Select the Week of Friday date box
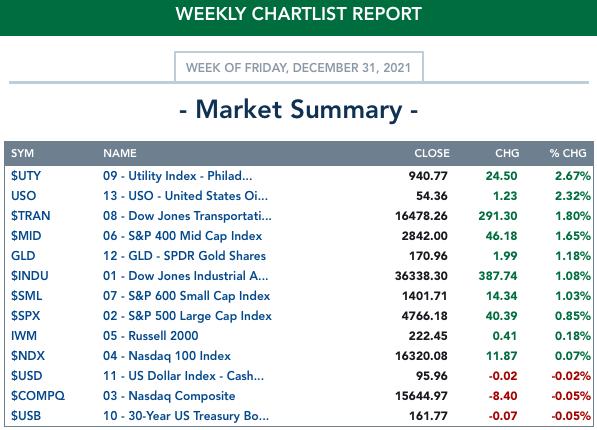This screenshot has height=430, width=597. click(x=298, y=67)
